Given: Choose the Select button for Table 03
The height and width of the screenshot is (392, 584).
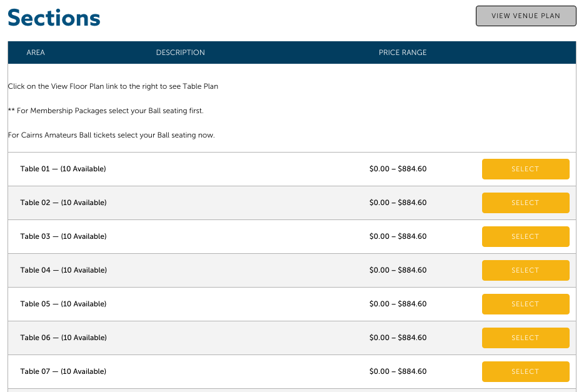Looking at the screenshot, I should pyautogui.click(x=525, y=236).
